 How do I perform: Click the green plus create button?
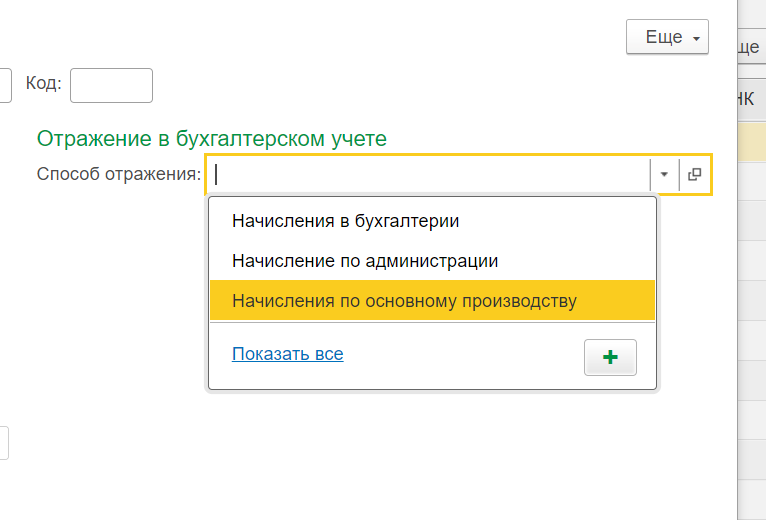click(610, 357)
